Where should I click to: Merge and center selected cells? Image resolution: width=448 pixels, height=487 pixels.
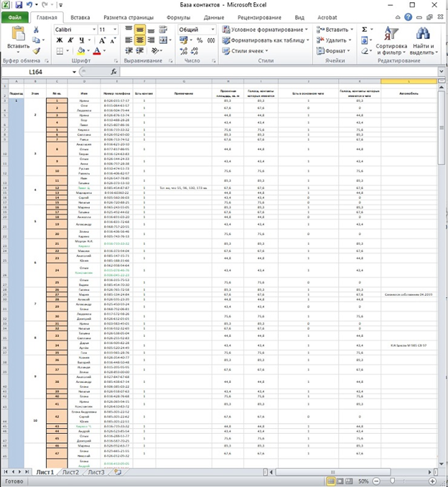pos(163,40)
